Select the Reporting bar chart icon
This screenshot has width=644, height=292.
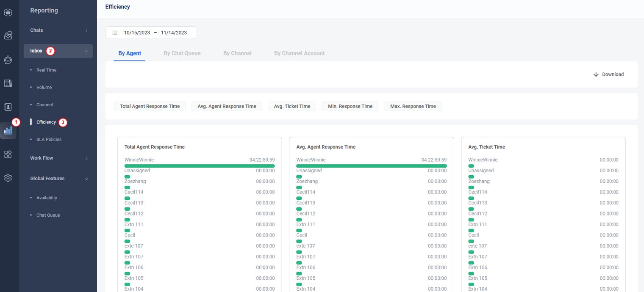coord(8,130)
